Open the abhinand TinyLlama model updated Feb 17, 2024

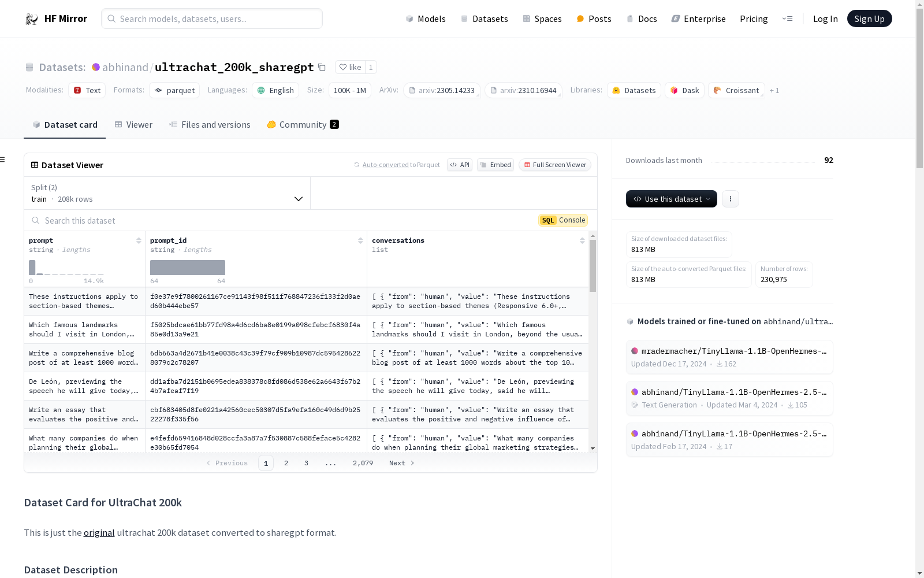[x=729, y=440]
